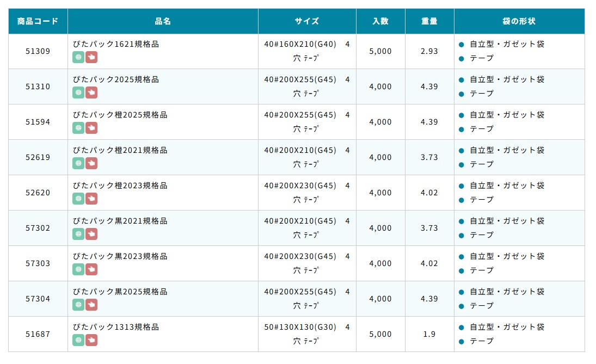596x364 pixels.
Task: Click the 袋の形状 column header
Action: coord(519,21)
